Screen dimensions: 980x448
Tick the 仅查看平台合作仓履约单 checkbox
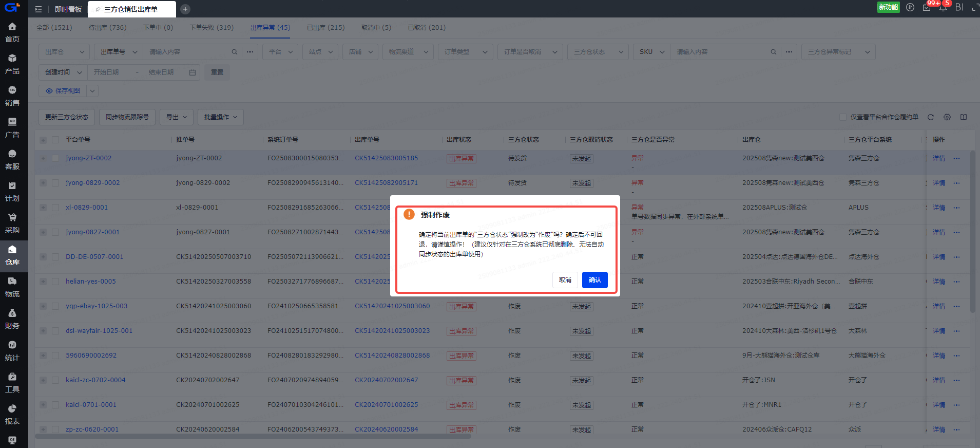842,117
